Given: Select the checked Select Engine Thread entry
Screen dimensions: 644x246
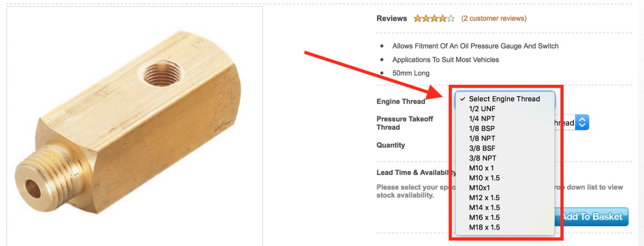Looking at the screenshot, I should pyautogui.click(x=505, y=99).
